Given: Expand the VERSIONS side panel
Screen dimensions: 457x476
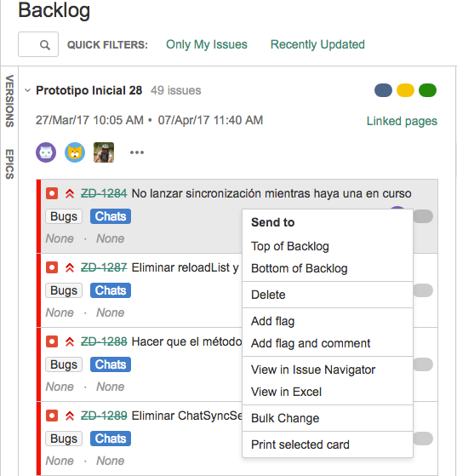Looking at the screenshot, I should 9,101.
